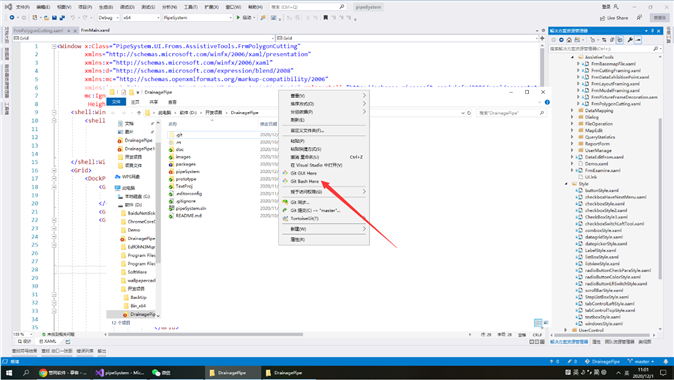
Task: Click Explorer help icon
Action: [547, 102]
